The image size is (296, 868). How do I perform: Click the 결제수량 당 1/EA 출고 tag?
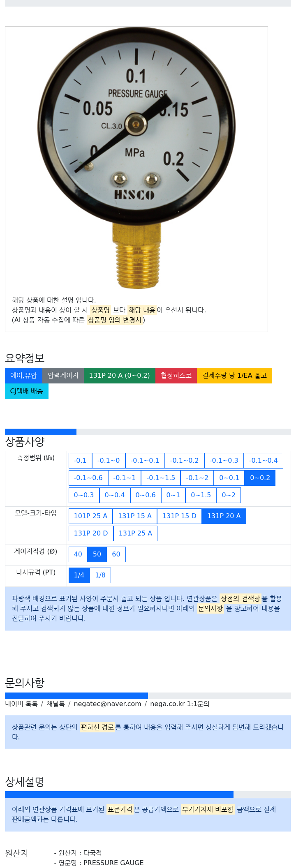coord(234,375)
